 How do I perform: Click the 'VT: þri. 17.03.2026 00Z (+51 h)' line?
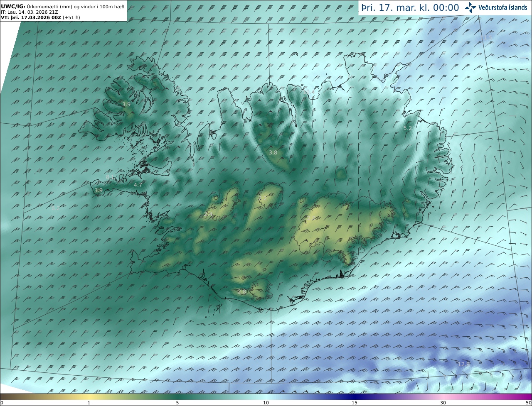[x=40, y=17]
